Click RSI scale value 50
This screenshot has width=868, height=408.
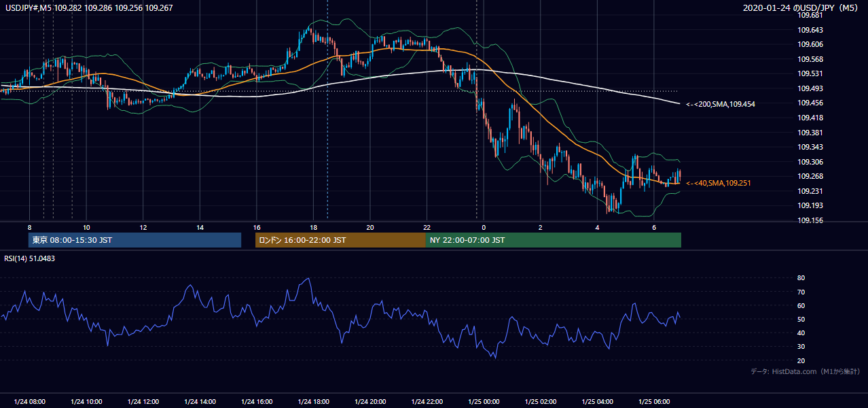click(801, 319)
